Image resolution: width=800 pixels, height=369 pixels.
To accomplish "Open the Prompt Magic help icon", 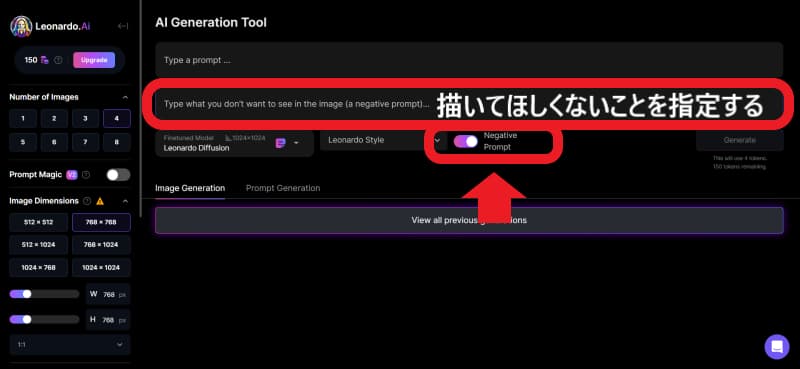I will point(86,175).
